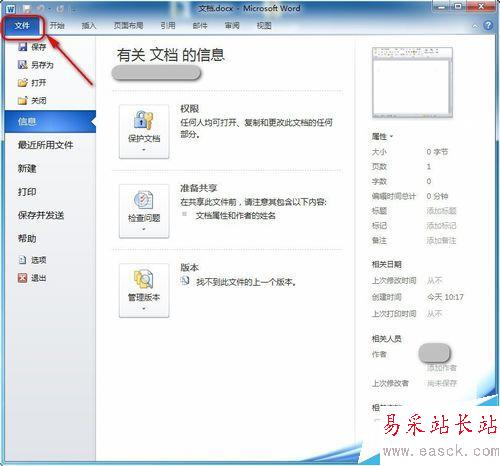
Task: Click the 大小 label
Action: [x=379, y=152]
